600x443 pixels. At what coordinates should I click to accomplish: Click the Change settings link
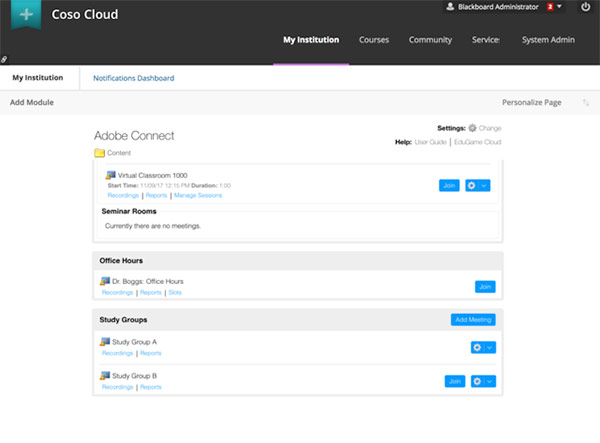click(490, 128)
